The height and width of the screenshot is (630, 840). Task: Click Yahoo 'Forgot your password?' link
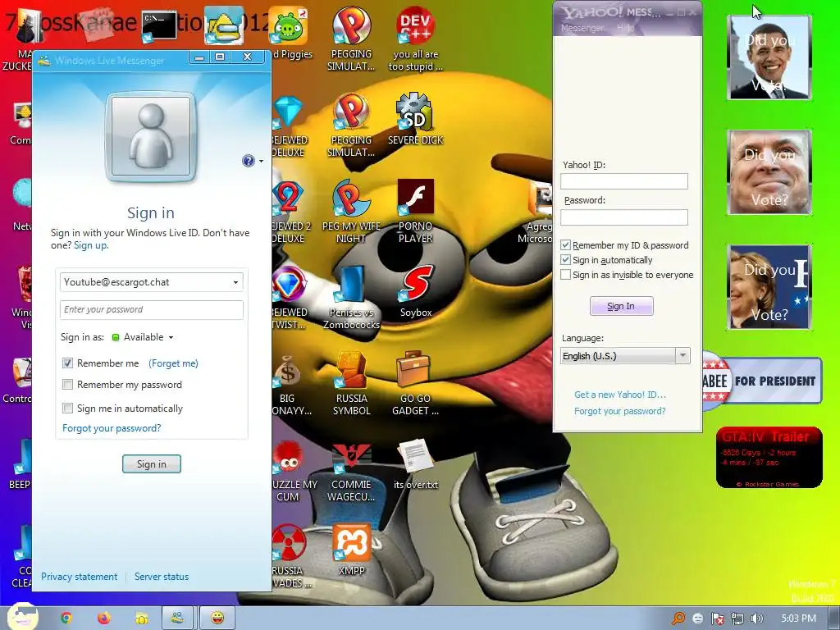pos(620,412)
